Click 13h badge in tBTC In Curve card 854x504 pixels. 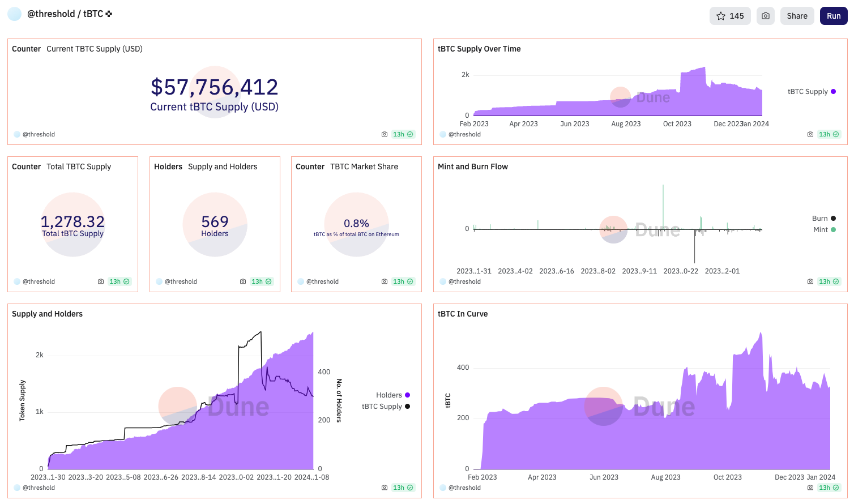[829, 488]
